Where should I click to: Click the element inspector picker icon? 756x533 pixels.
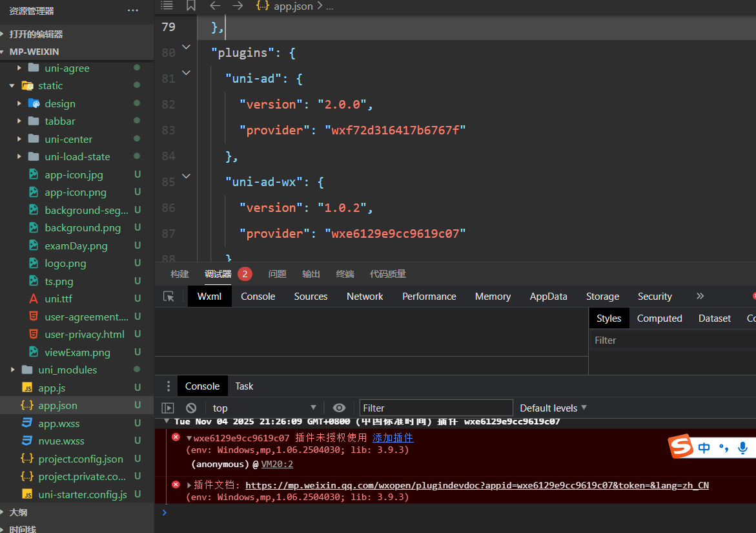pos(169,297)
